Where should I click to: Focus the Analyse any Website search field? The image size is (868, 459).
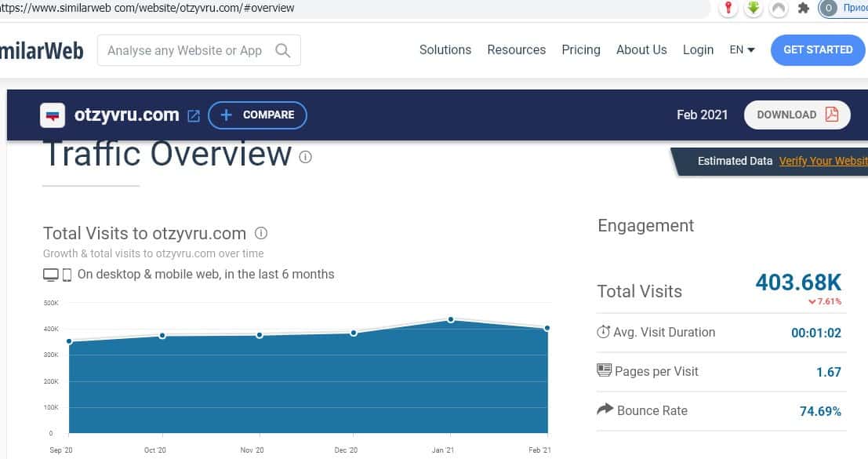[x=199, y=50]
